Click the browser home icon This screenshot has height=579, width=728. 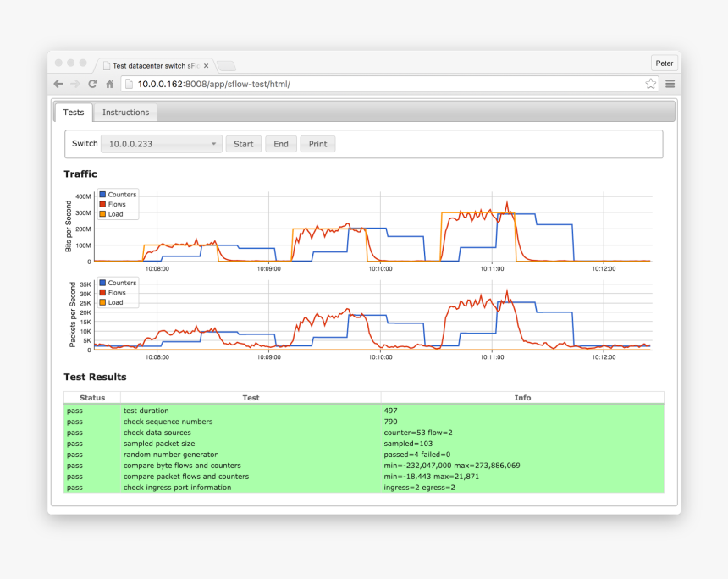(x=109, y=84)
